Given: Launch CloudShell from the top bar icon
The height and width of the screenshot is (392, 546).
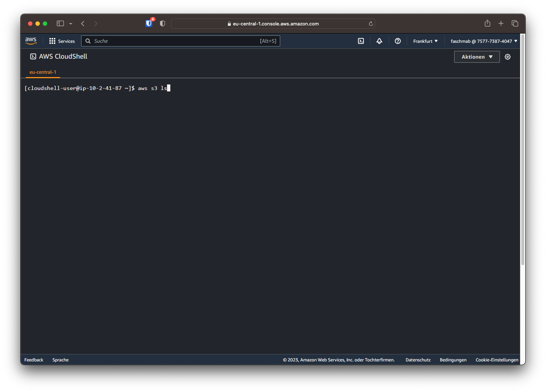Looking at the screenshot, I should click(x=361, y=41).
